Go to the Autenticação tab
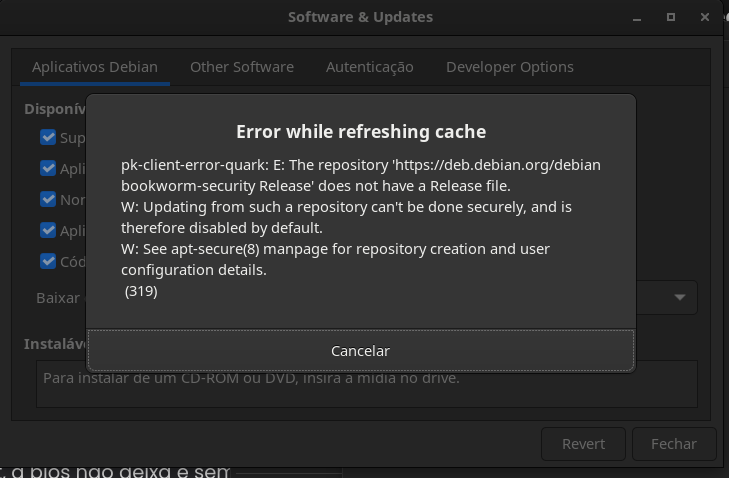The height and width of the screenshot is (478, 729). coord(369,67)
